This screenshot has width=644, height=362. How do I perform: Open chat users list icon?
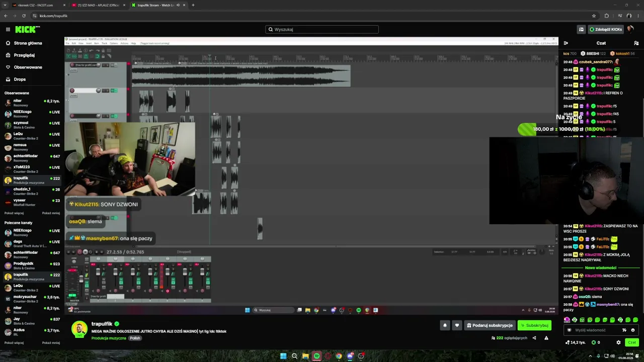(636, 43)
